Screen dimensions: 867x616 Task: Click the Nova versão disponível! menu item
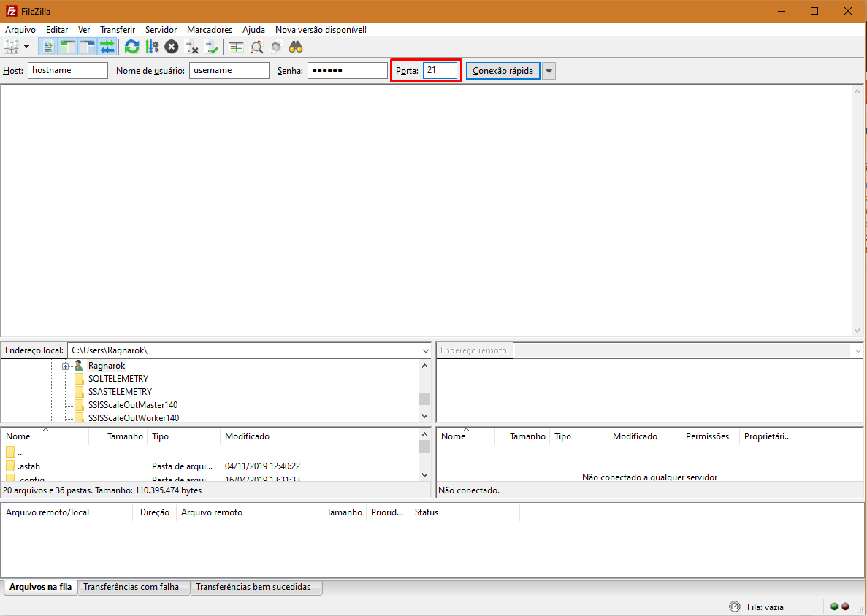[321, 30]
